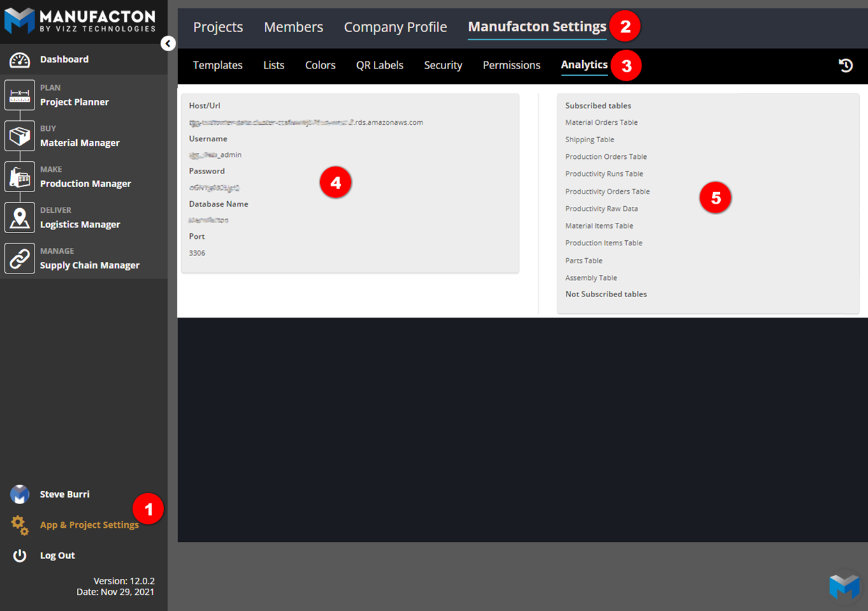Click the Supply Chain Manager link icon
Image resolution: width=868 pixels, height=611 pixels.
pyautogui.click(x=20, y=259)
